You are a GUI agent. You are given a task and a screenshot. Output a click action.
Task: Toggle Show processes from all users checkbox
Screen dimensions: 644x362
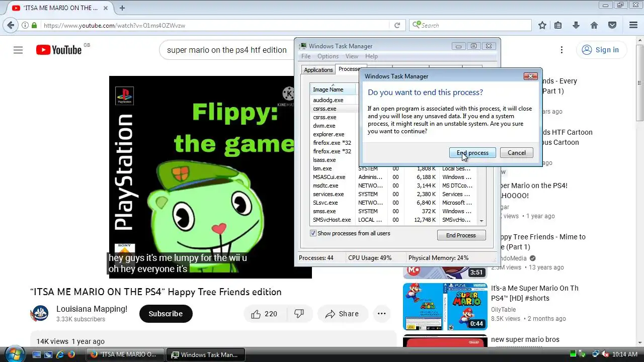click(x=313, y=233)
